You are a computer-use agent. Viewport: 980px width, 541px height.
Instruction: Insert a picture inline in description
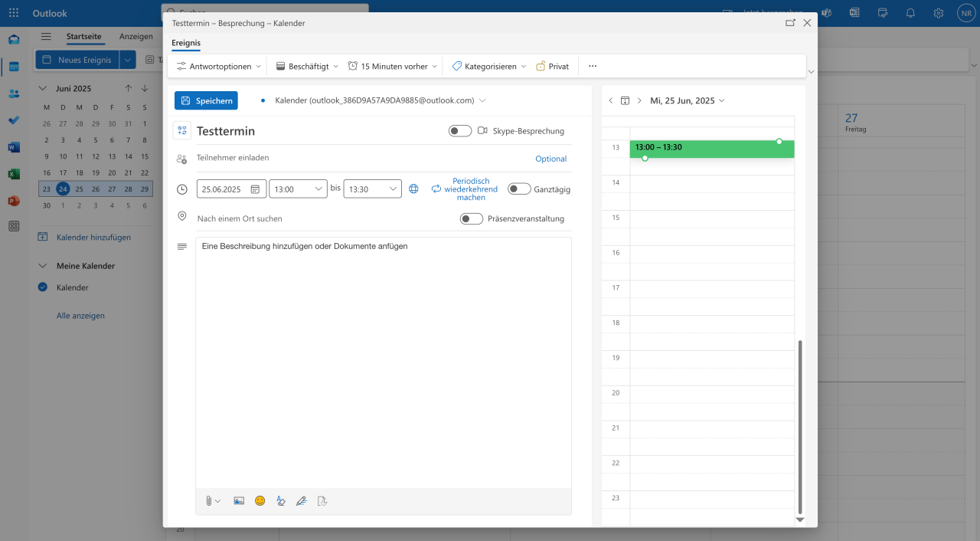(x=239, y=501)
